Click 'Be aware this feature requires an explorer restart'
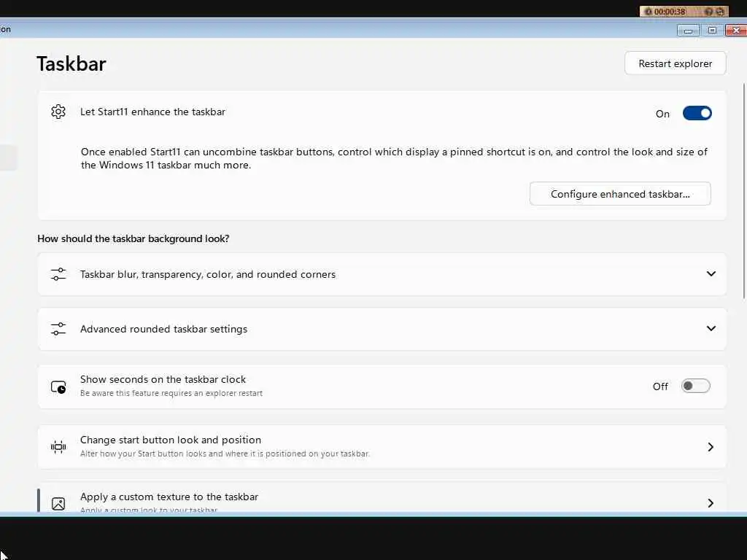The image size is (747, 560). [171, 393]
